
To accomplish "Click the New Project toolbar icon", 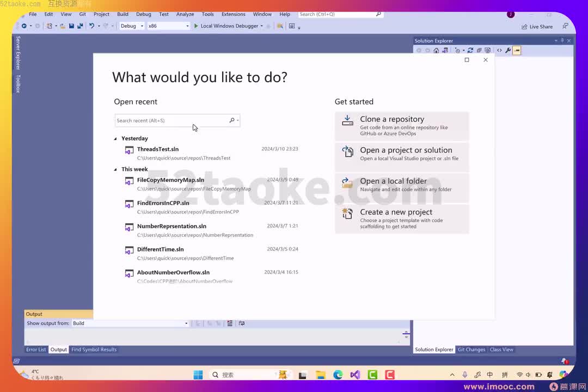I will pyautogui.click(x=49, y=26).
